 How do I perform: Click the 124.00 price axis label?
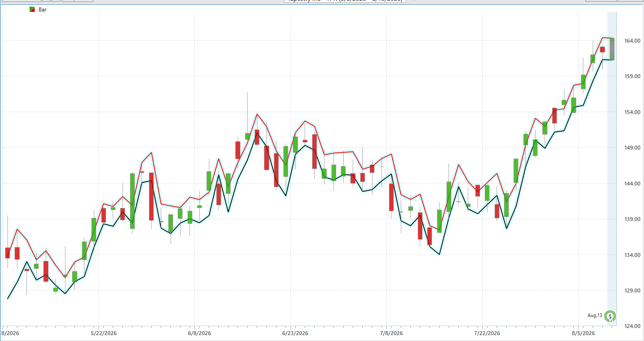tap(632, 326)
